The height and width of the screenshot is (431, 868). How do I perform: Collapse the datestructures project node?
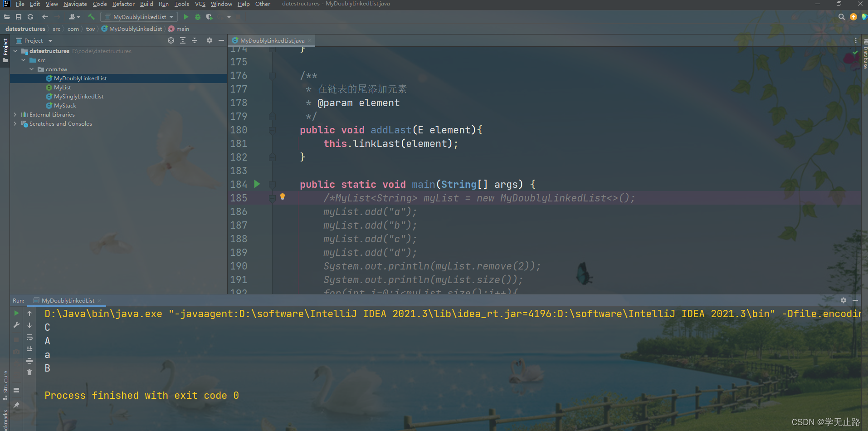[15, 51]
